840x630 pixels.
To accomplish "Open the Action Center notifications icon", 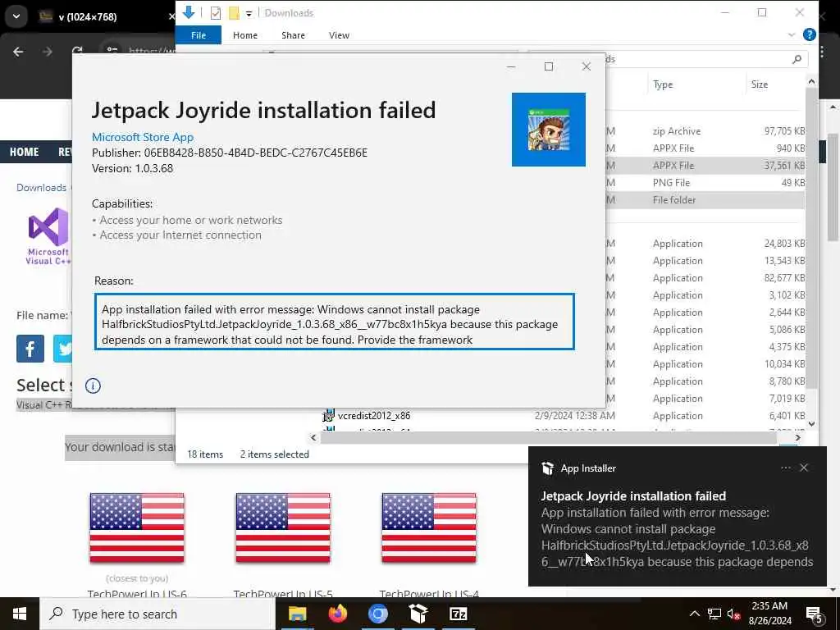I will coord(815,614).
